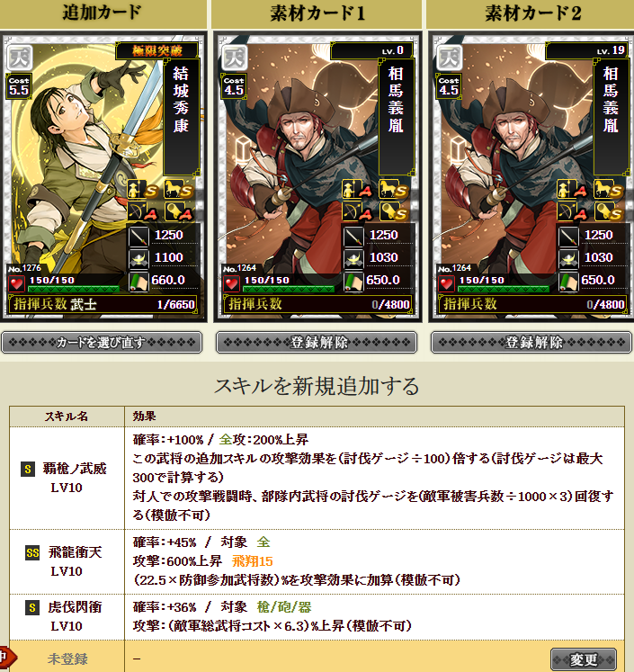Select the 虎伐閃衝 LV10 skill row
The image size is (634, 672).
[317, 617]
